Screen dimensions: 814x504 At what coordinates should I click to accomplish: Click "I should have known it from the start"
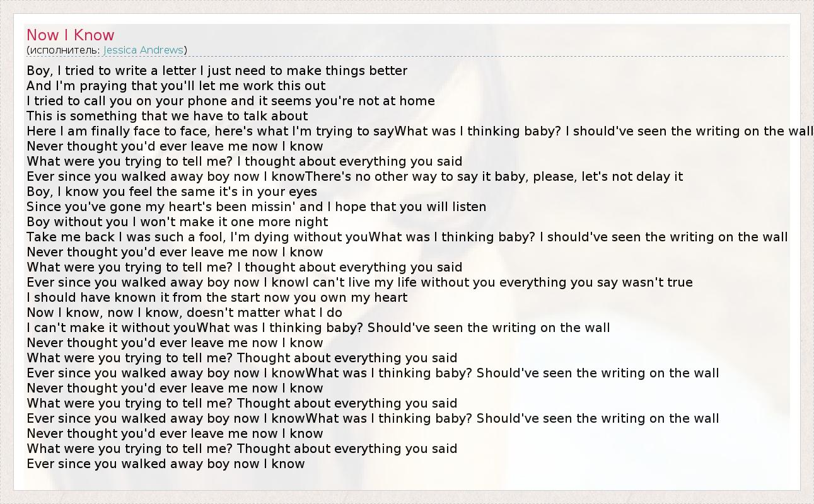pyautogui.click(x=217, y=297)
